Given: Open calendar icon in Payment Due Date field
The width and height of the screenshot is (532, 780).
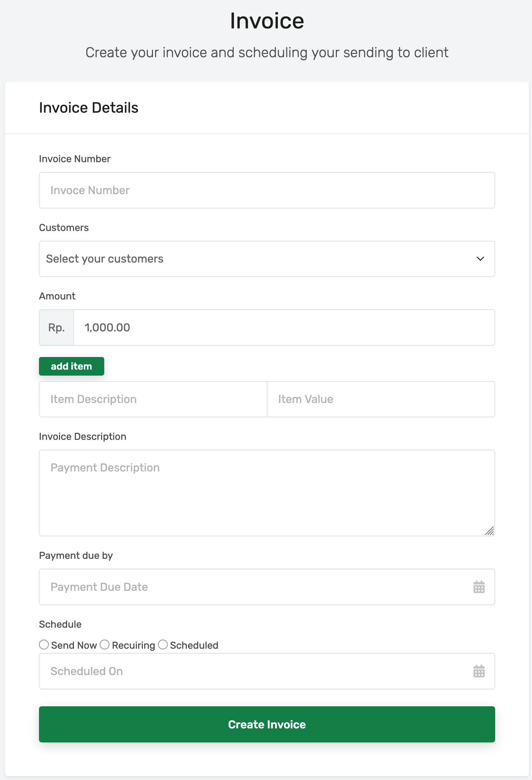Looking at the screenshot, I should [x=479, y=587].
